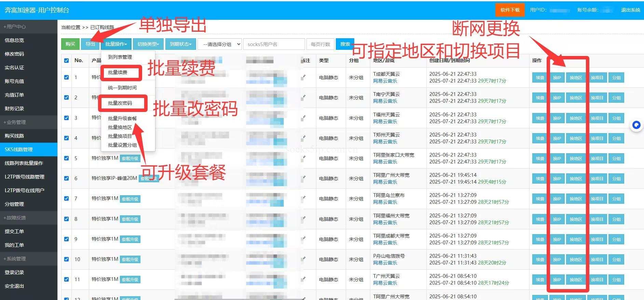Click the green 购买 button
Screen dimensions: 644x300
coord(70,44)
